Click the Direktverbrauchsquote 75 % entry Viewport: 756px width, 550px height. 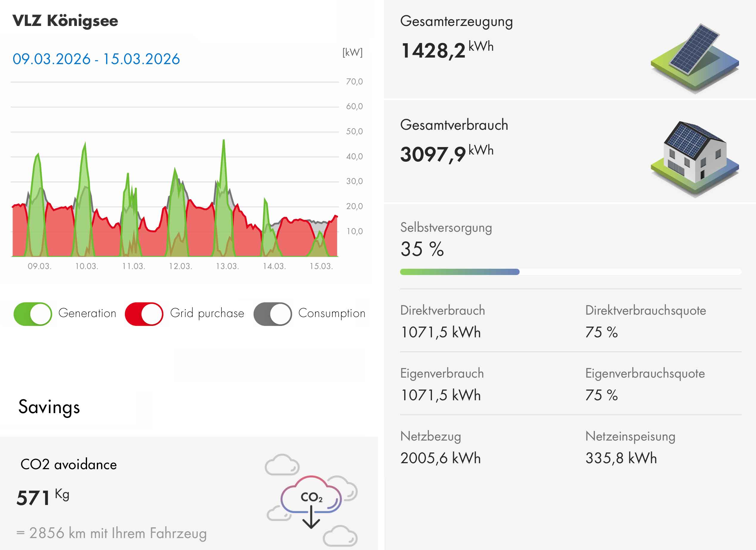point(601,332)
